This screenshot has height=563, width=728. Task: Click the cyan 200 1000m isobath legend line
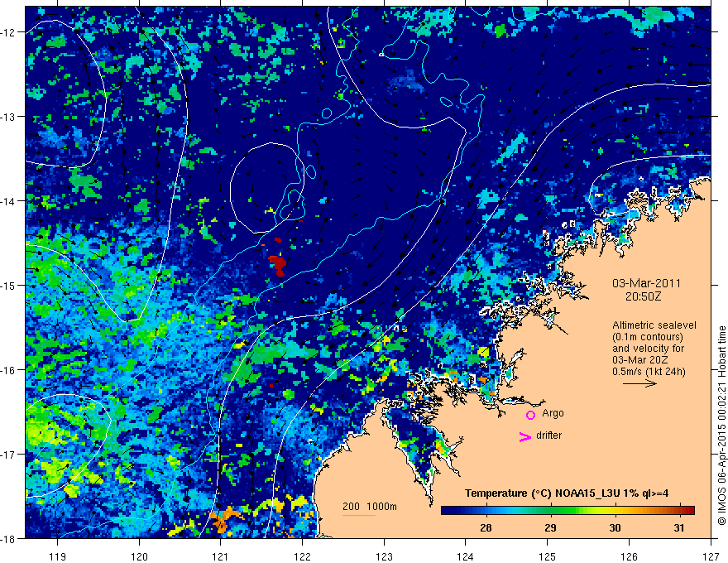click(359, 515)
